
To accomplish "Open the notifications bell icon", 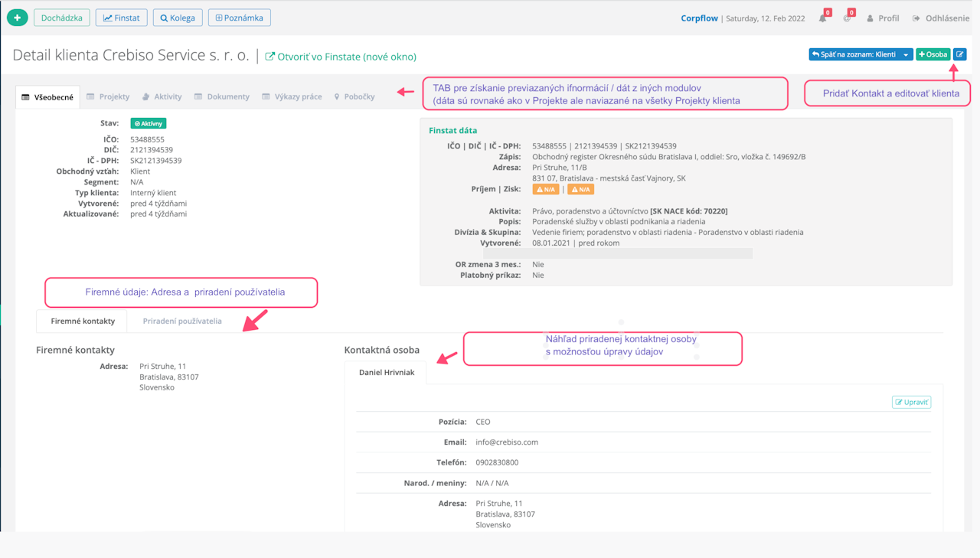I will (823, 18).
